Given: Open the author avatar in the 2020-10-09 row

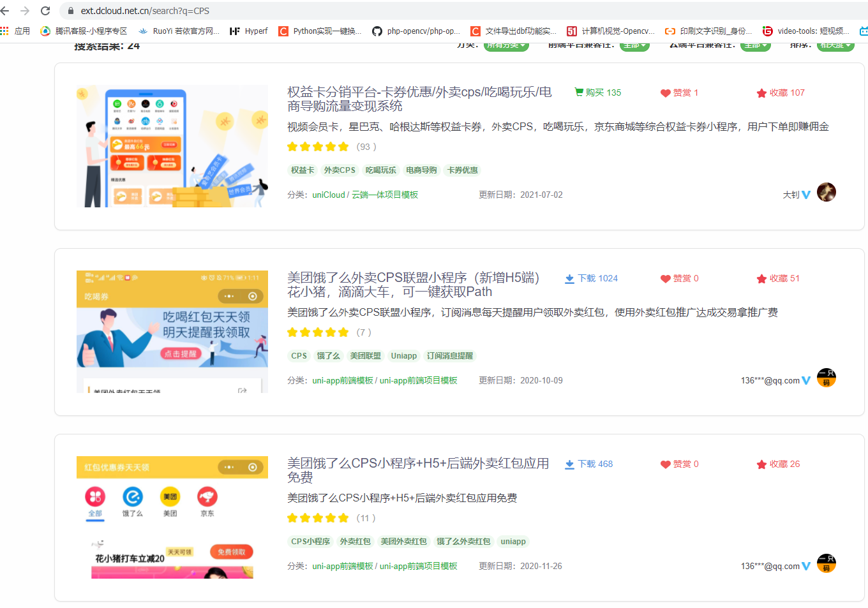Looking at the screenshot, I should (827, 378).
